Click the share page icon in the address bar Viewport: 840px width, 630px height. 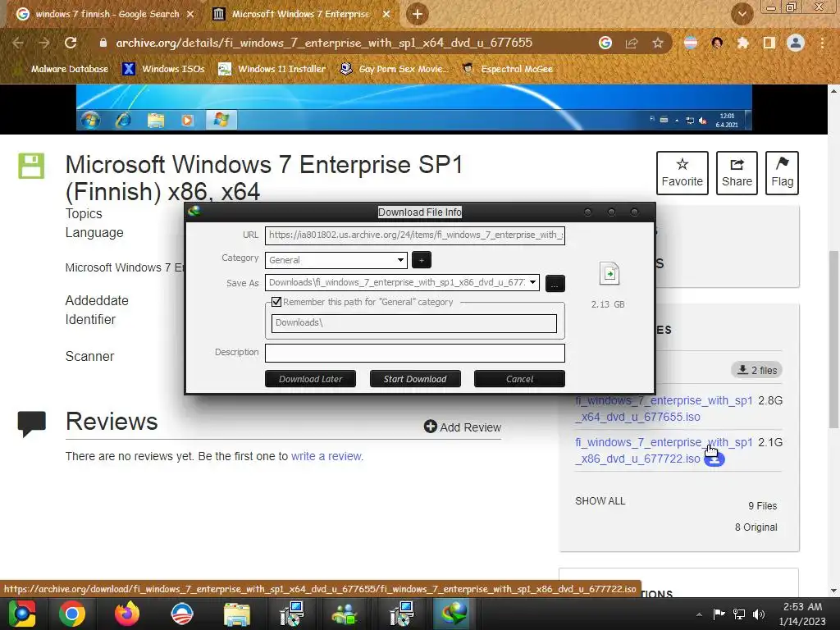(632, 43)
